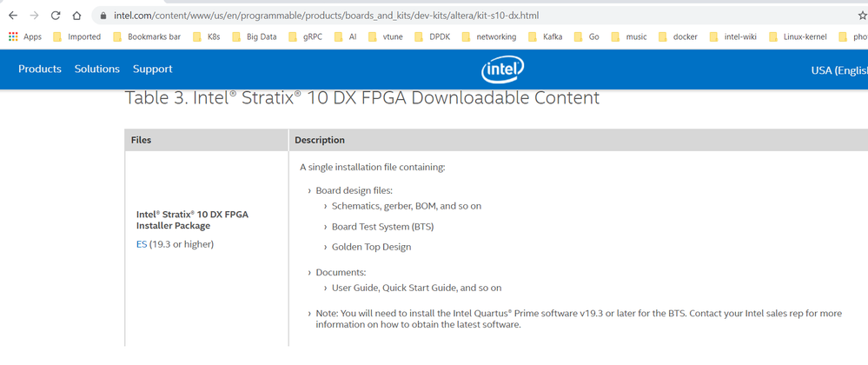Click the 'Golden Top Design' bullet
Image resolution: width=868 pixels, height=365 pixels.
pyautogui.click(x=372, y=247)
